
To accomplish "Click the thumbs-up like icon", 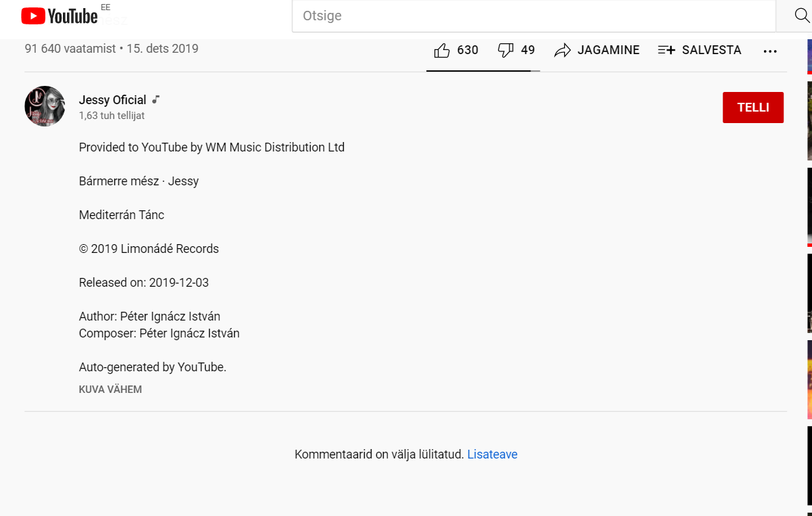I will [442, 51].
